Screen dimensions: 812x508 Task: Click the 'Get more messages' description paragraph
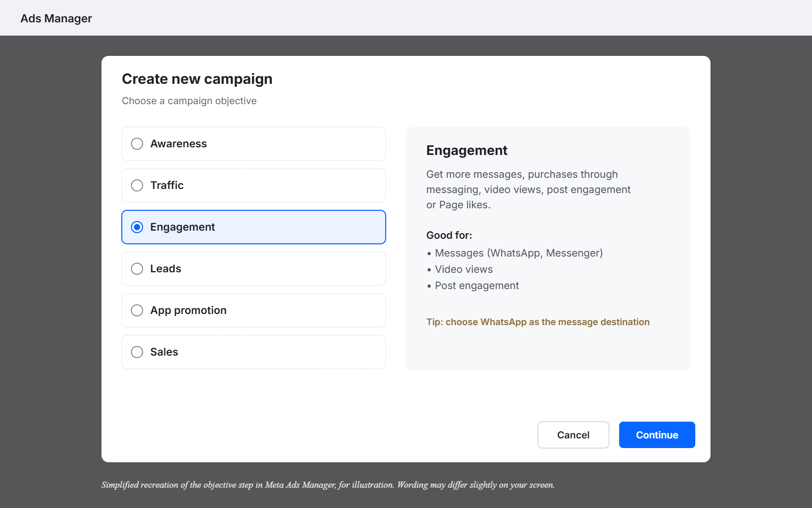click(x=528, y=189)
